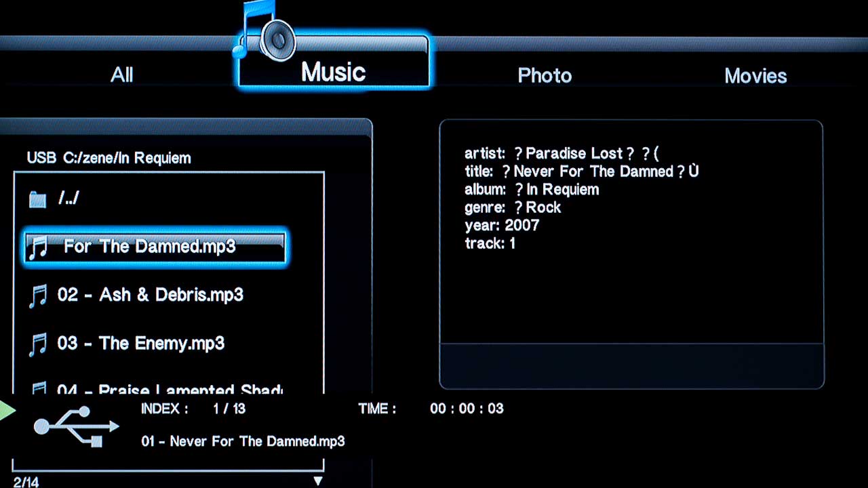This screenshot has height=488, width=868.
Task: Play 02 - Ash & Debris.mp3
Action: (150, 295)
